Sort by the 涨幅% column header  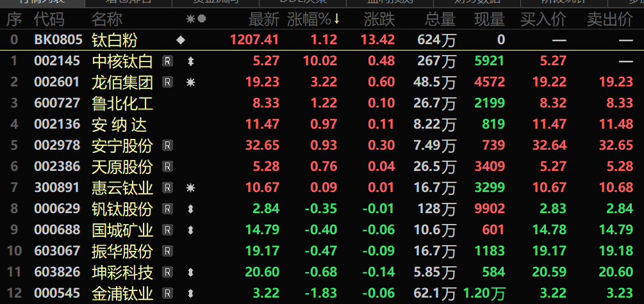(313, 19)
